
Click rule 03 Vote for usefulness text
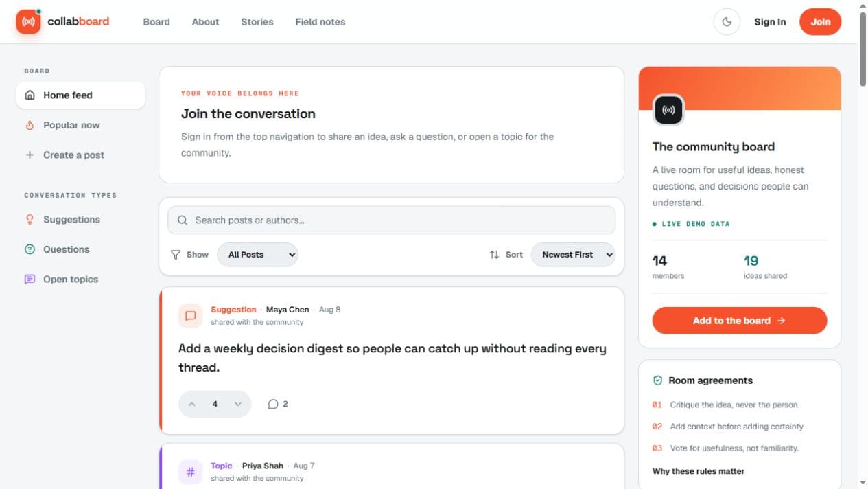click(734, 448)
